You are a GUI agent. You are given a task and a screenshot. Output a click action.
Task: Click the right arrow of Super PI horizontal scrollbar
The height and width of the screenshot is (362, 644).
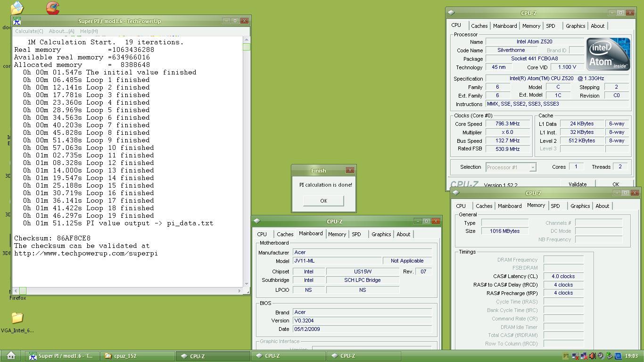240,291
